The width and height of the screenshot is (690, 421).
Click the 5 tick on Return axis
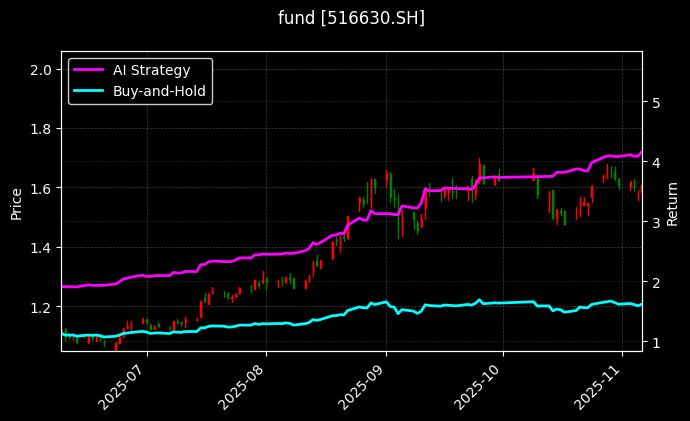[x=656, y=102]
